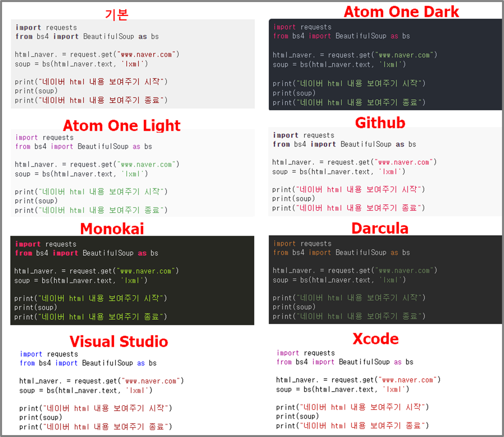Click the 'Atom One Dark' heading
504x437 pixels.
(401, 12)
